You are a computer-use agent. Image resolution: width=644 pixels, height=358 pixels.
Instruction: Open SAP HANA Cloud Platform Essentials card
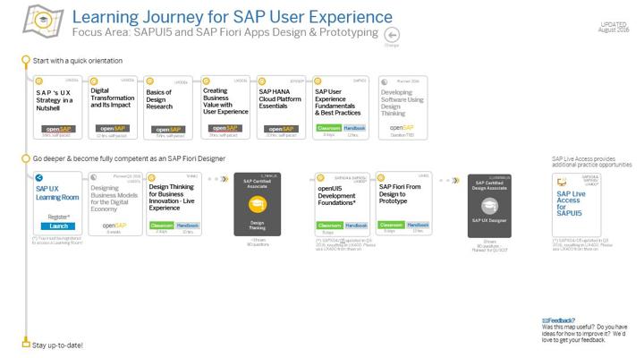pos(282,107)
